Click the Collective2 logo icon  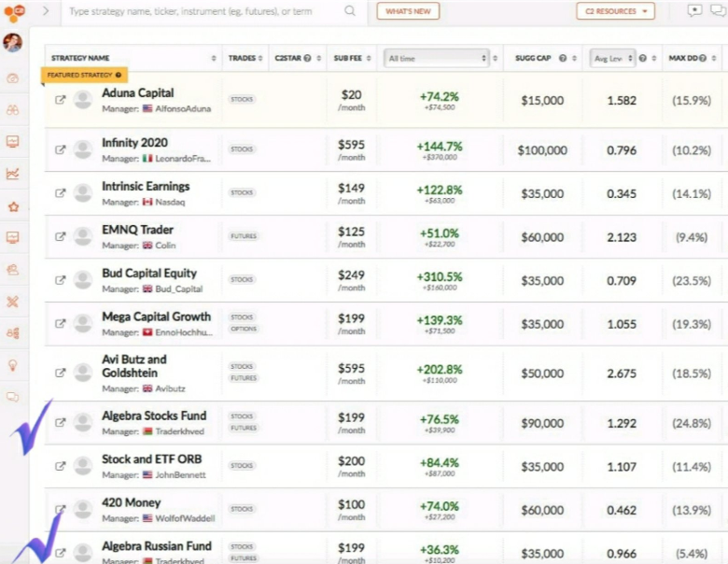[x=14, y=12]
